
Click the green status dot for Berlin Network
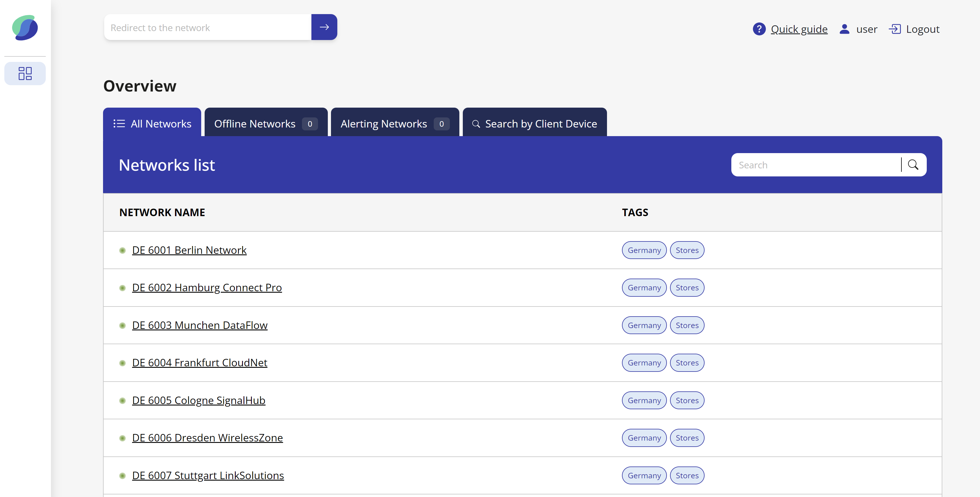coord(123,250)
